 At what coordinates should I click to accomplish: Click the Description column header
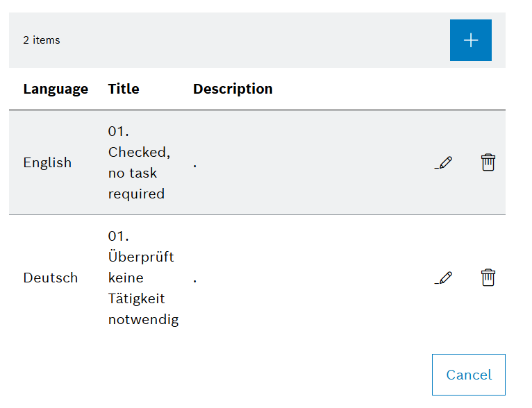(x=233, y=89)
